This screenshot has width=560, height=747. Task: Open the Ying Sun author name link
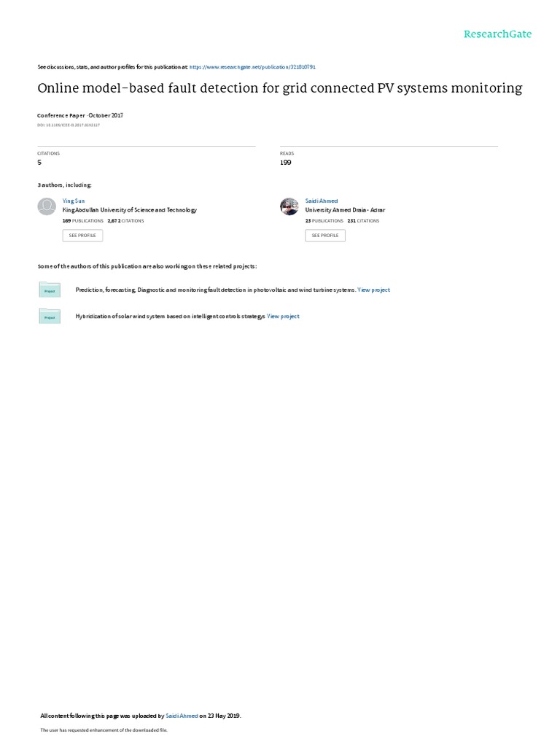[x=74, y=201]
